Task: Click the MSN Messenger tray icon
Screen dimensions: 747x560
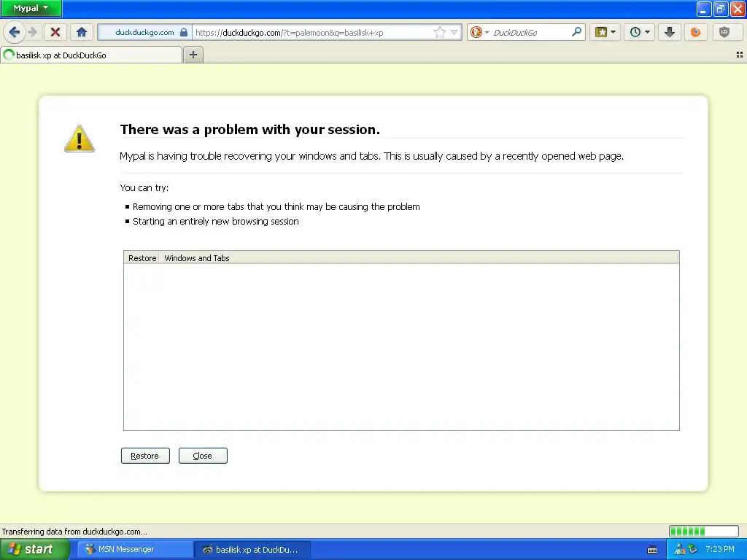Action: [679, 550]
